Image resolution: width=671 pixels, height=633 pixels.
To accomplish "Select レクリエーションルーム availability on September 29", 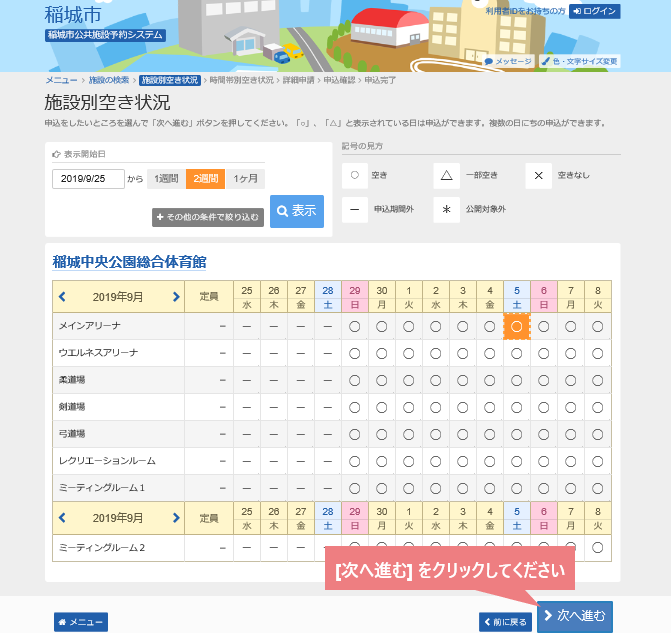I will point(354,461).
